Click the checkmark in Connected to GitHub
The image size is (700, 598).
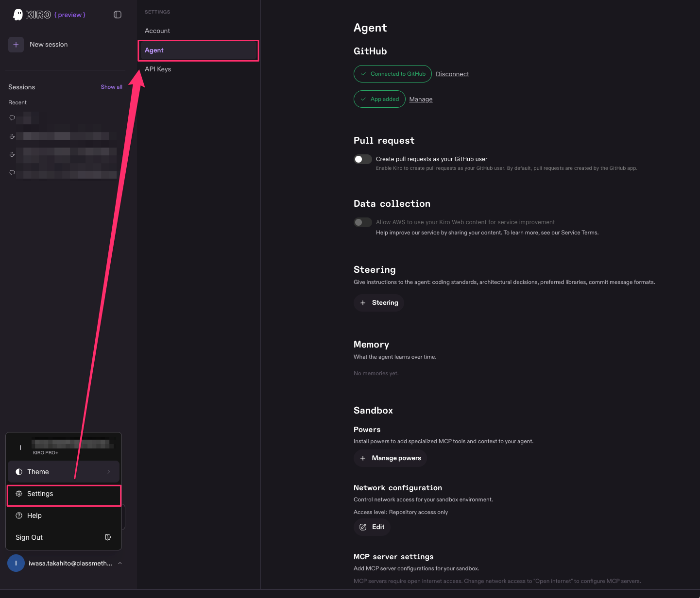(363, 74)
